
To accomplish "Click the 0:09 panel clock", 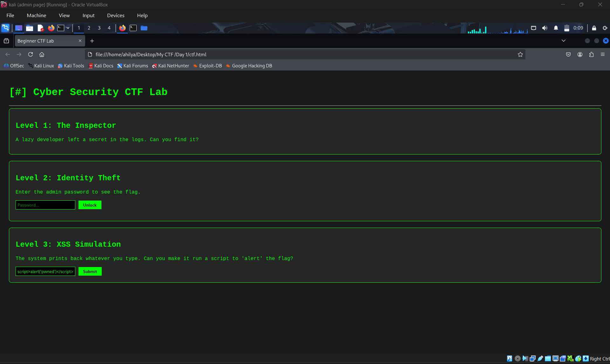I will [x=578, y=28].
